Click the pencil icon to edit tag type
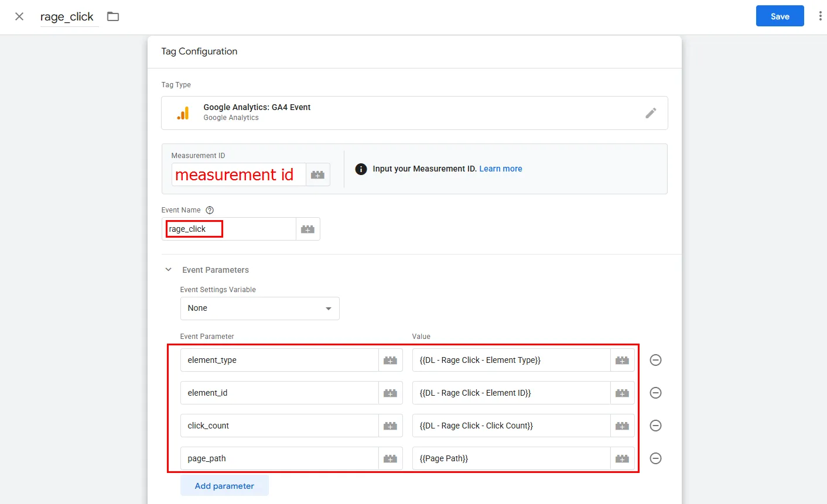The height and width of the screenshot is (504, 827). [x=651, y=113]
